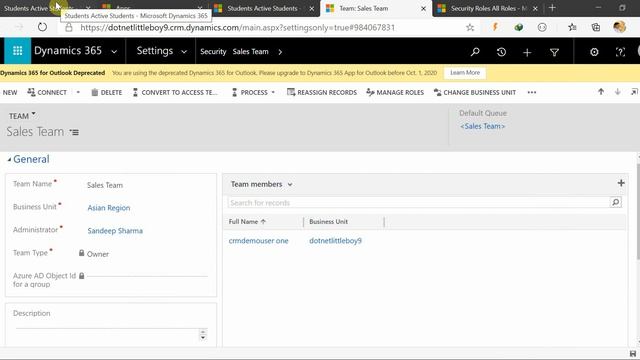The image size is (640, 360).
Task: Click REASSIGN RECORDS command
Action: pos(322,92)
